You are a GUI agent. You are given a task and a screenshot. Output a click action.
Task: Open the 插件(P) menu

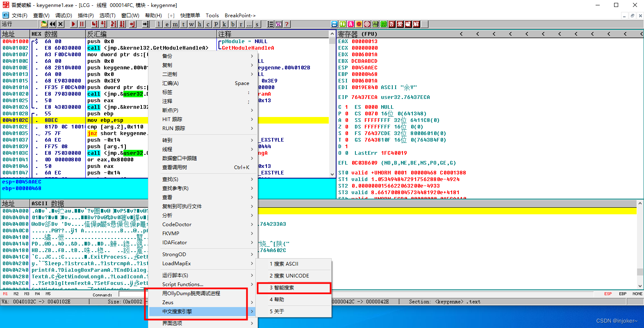[86, 15]
